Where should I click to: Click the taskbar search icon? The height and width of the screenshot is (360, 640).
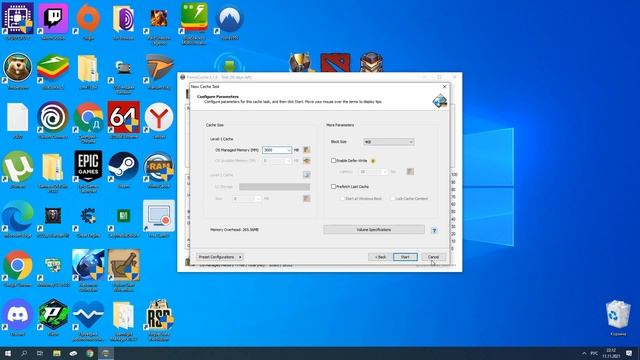(x=24, y=353)
